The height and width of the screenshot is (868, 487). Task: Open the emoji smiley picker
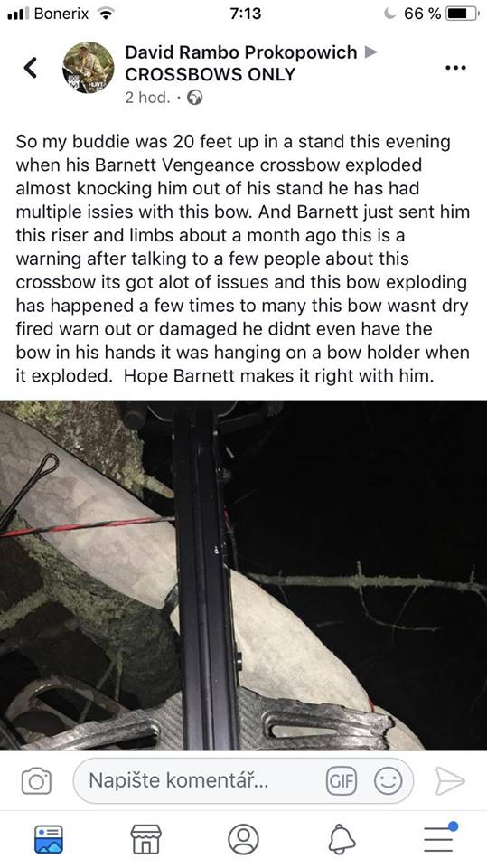388,781
